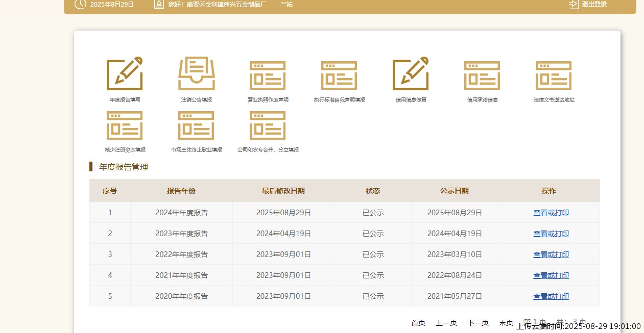Select the 2022年年度报告 cell
This screenshot has height=333, width=644.
181,254
